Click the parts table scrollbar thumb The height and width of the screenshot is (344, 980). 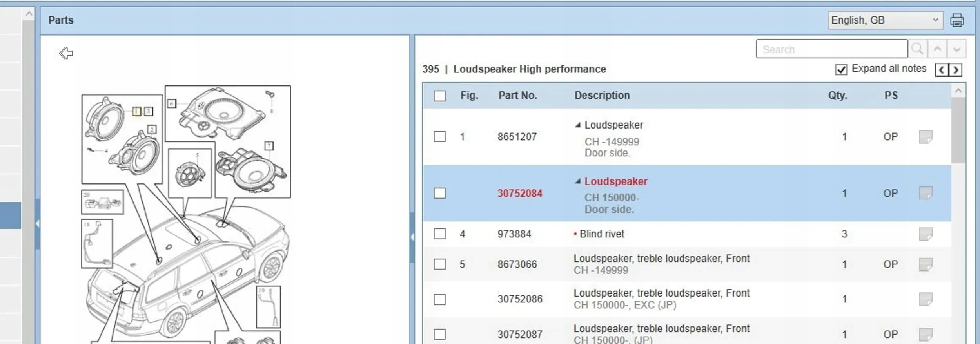coord(958,130)
